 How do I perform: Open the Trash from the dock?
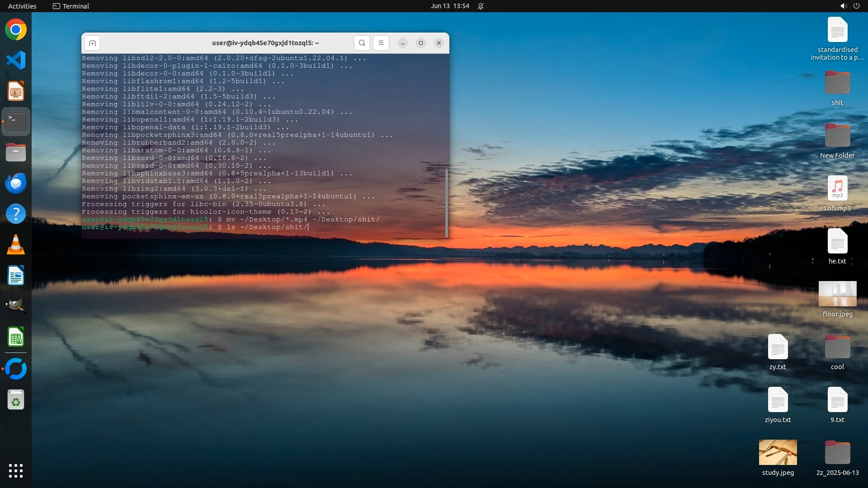(x=16, y=400)
